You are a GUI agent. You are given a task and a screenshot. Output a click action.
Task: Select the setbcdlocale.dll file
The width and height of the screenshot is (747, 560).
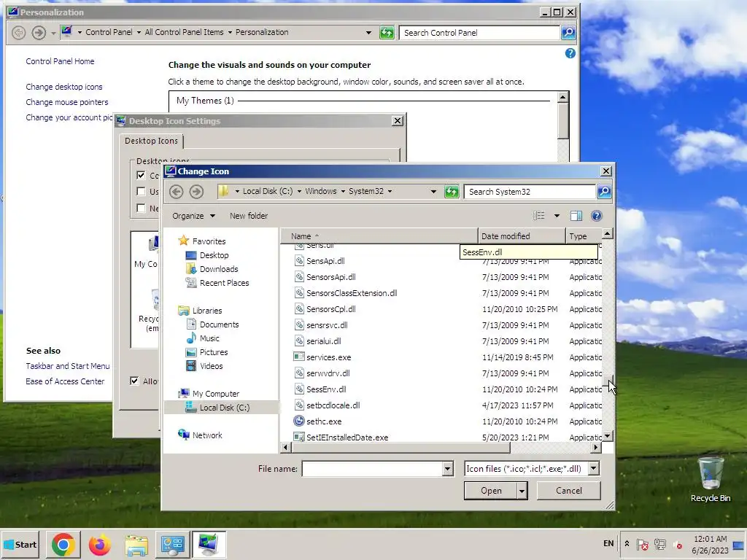tap(333, 405)
